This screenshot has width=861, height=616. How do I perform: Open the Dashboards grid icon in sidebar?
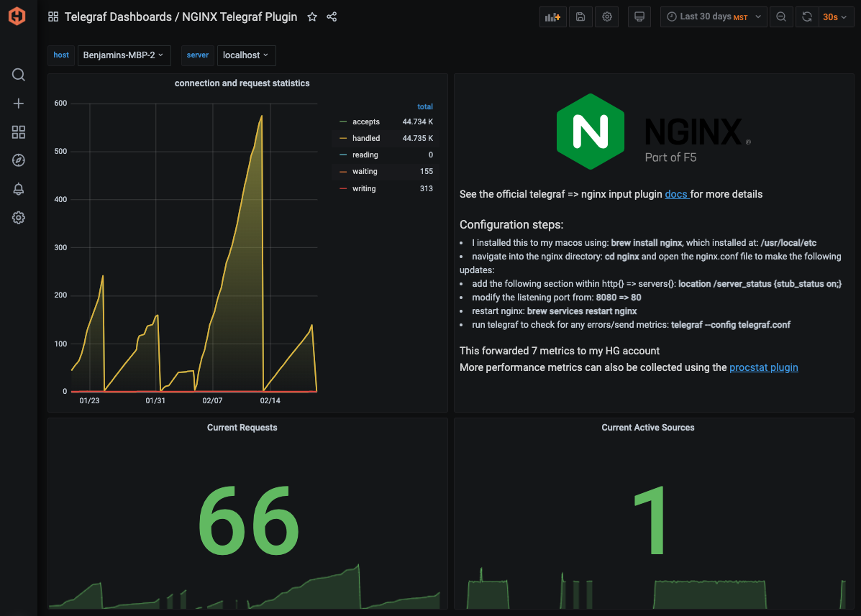click(18, 132)
